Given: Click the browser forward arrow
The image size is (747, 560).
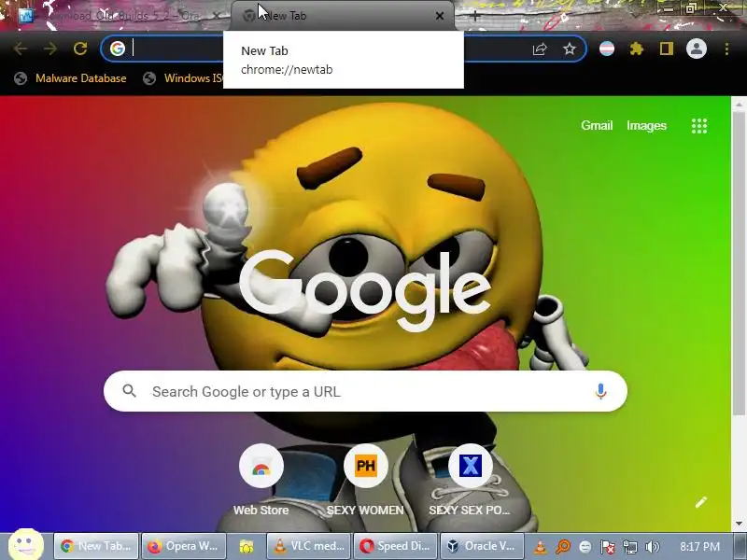Looking at the screenshot, I should tap(50, 49).
